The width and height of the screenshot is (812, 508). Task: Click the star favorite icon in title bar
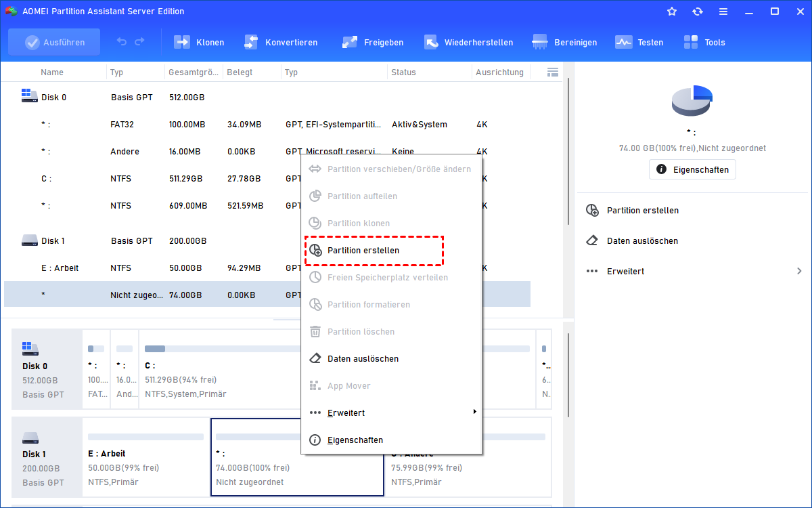coord(672,12)
